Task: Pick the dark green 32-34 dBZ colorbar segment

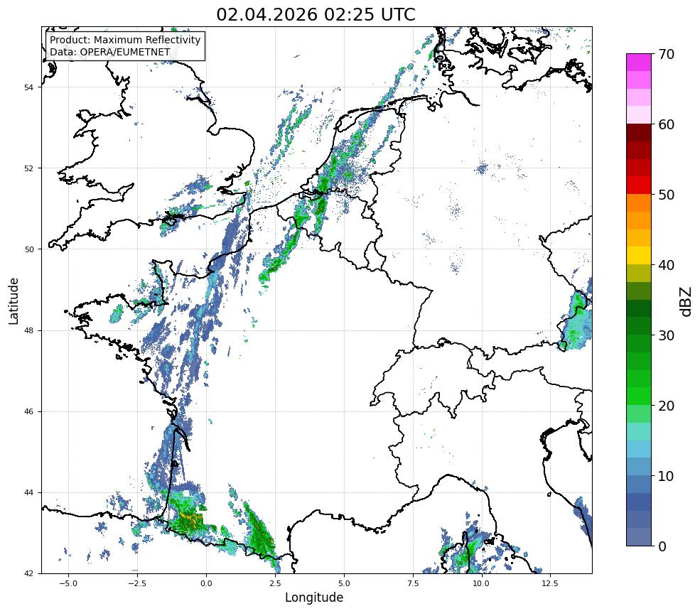Action: tap(638, 308)
